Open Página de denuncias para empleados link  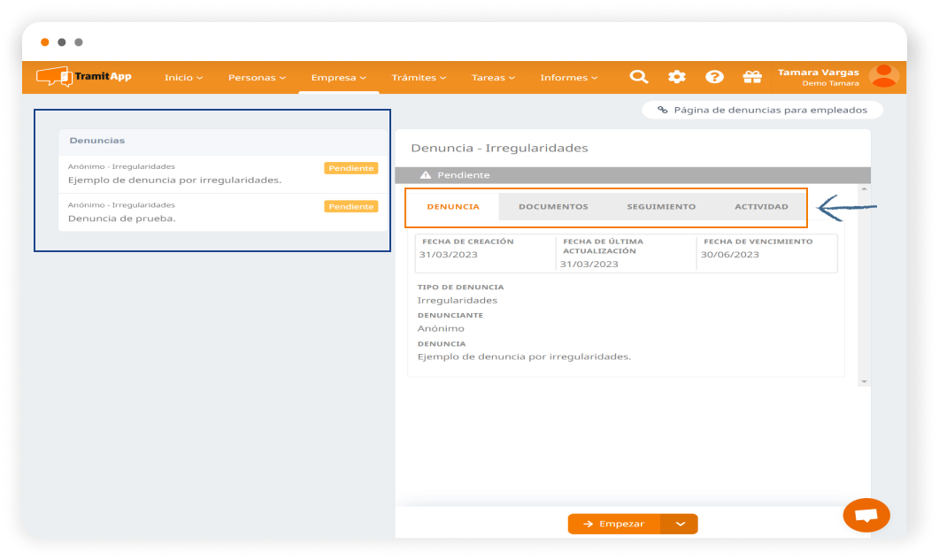762,111
